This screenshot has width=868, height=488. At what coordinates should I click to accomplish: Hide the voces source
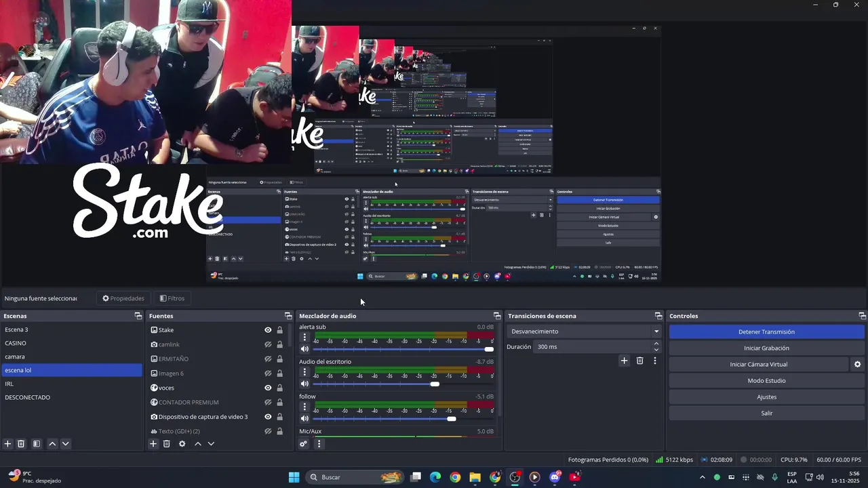[x=268, y=388]
